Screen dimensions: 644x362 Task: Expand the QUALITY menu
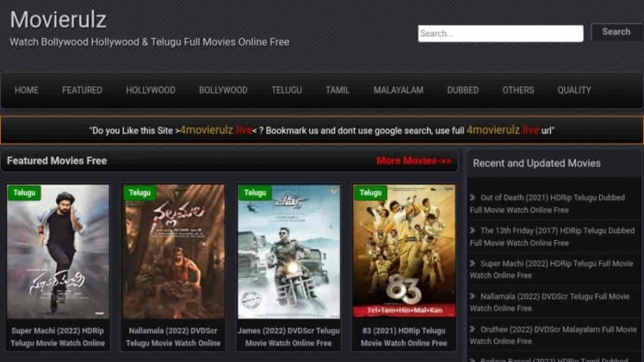tap(574, 90)
